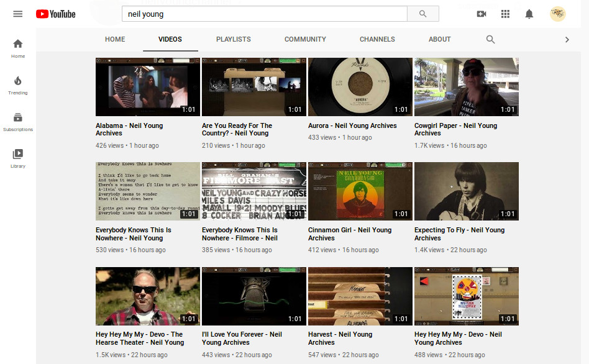Viewport: 589px width, 364px height.
Task: Open the I'll Love You Forever thumbnail
Action: point(254,296)
